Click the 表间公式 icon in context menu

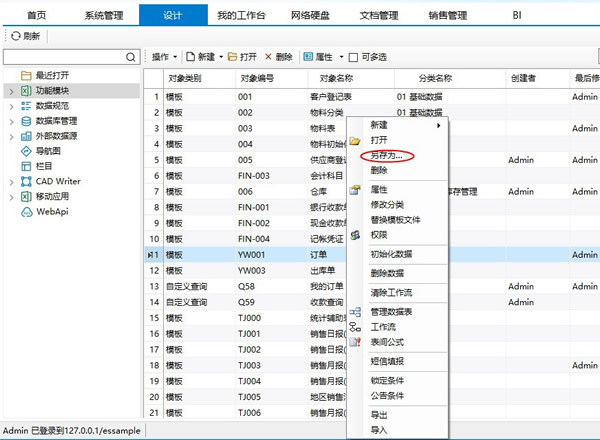355,341
